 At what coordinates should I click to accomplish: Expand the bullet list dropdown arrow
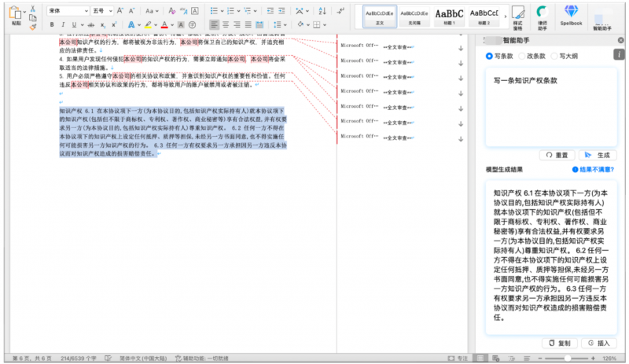point(222,11)
